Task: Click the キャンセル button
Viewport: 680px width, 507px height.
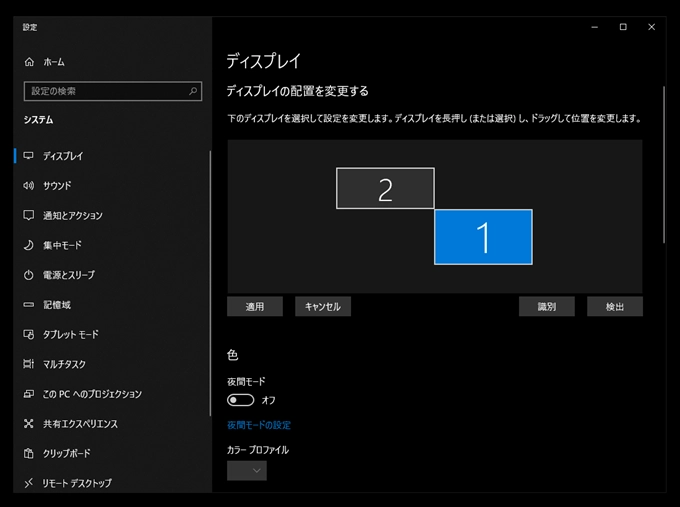Action: pos(323,307)
